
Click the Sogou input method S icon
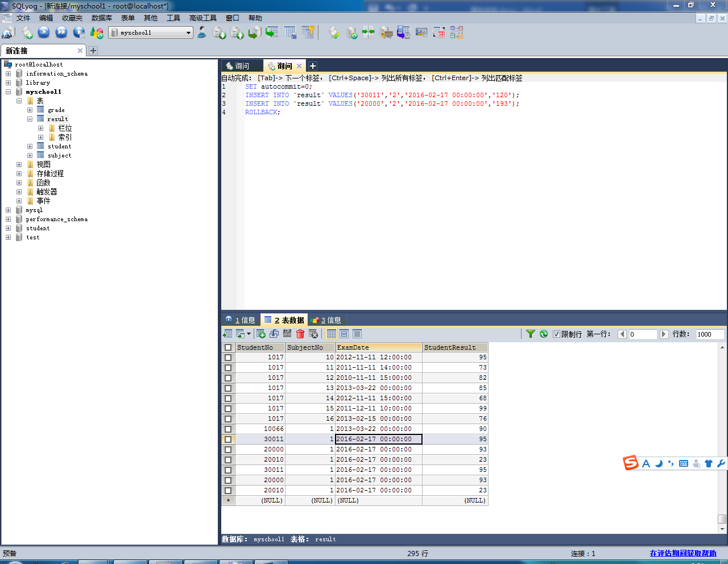pyautogui.click(x=631, y=463)
